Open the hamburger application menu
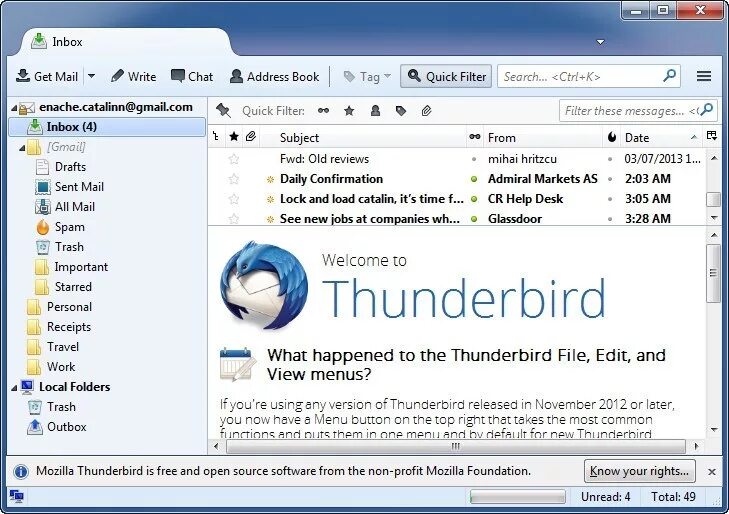This screenshot has width=729, height=514. 704,76
